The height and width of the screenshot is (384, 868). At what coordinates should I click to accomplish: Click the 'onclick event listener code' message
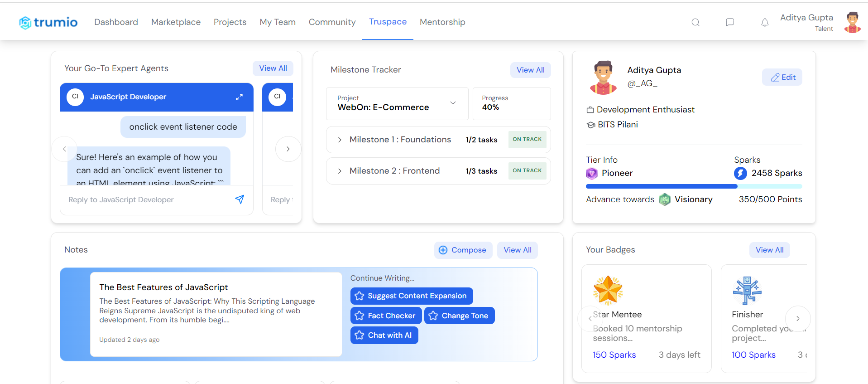183,127
